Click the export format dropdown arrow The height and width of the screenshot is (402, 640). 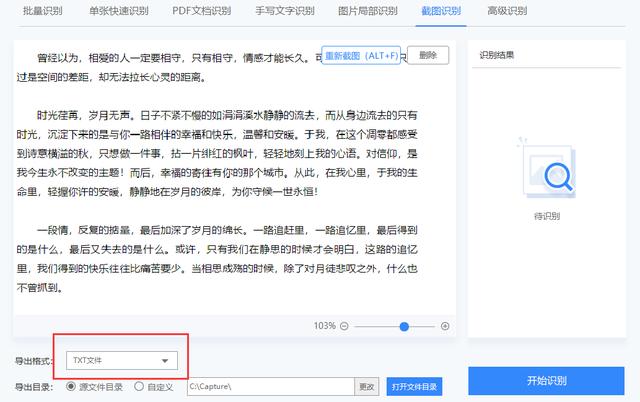coord(165,361)
